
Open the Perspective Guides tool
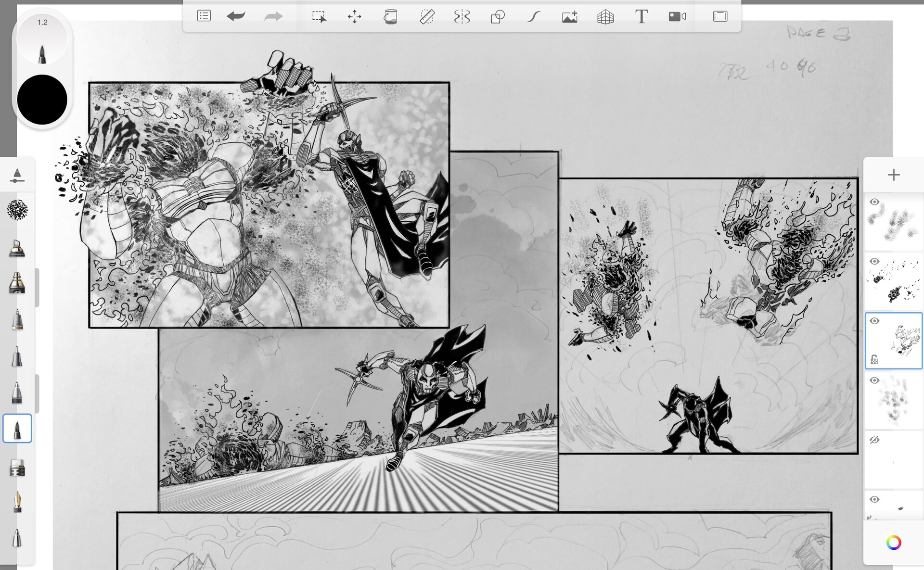(606, 16)
